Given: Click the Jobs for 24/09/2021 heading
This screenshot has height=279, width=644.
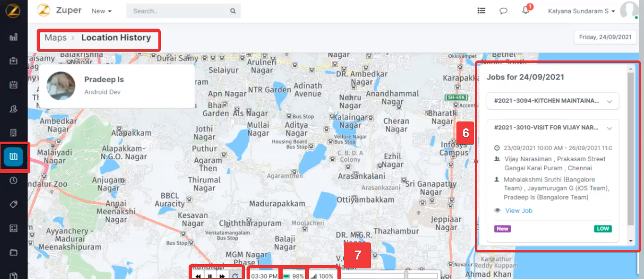Looking at the screenshot, I should [x=526, y=77].
